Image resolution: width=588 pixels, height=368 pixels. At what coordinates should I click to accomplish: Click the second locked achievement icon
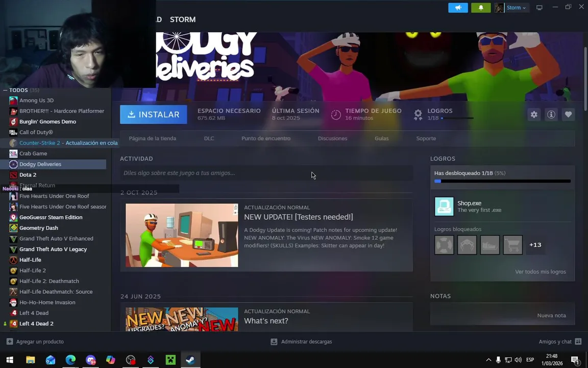pos(467,245)
